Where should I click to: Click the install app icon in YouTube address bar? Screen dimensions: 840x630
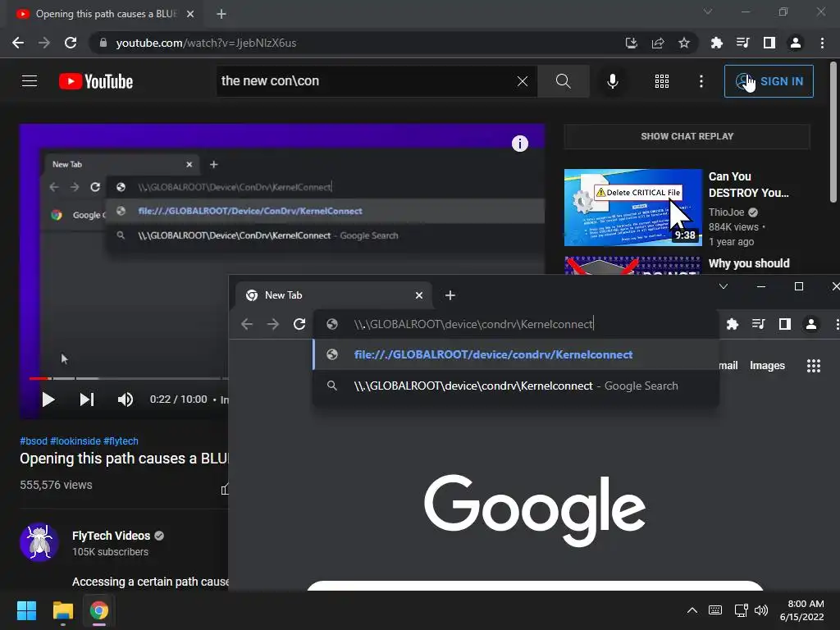point(632,43)
